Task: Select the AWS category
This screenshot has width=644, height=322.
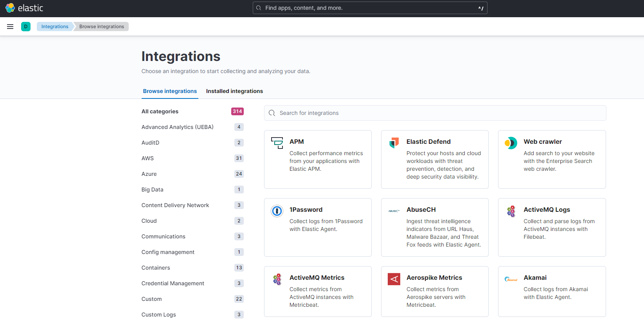Action: pos(148,158)
